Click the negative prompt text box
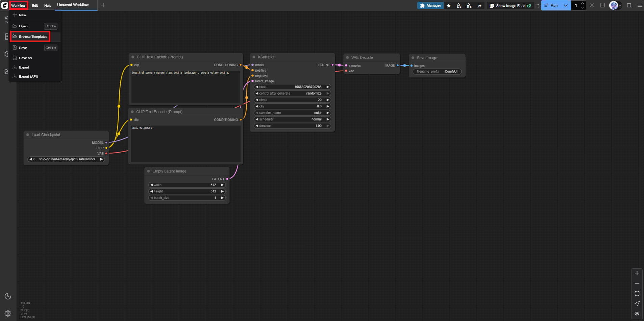The height and width of the screenshot is (321, 644). coord(185,143)
